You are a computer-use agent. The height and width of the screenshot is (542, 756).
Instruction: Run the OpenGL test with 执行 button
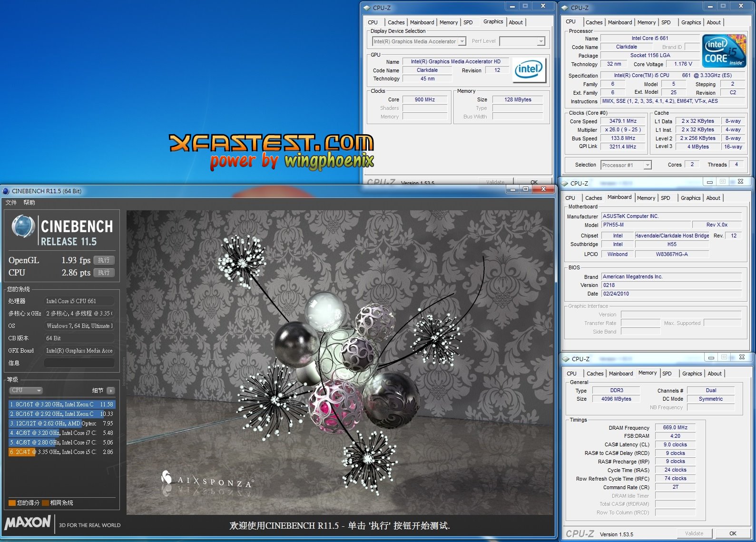tap(104, 260)
